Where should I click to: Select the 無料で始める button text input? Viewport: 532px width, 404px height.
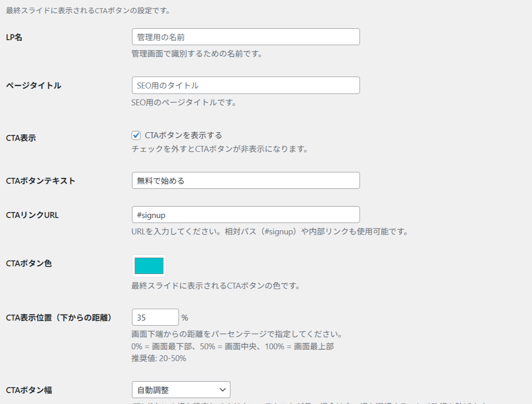point(246,181)
